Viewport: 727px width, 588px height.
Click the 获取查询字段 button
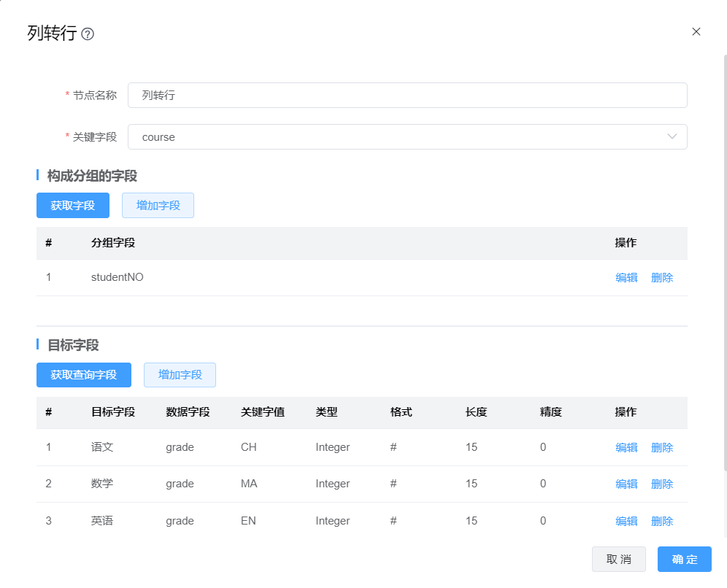(x=83, y=375)
